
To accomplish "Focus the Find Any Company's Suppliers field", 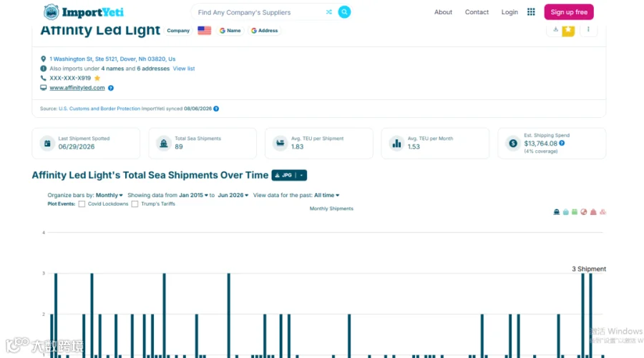I will 260,12.
